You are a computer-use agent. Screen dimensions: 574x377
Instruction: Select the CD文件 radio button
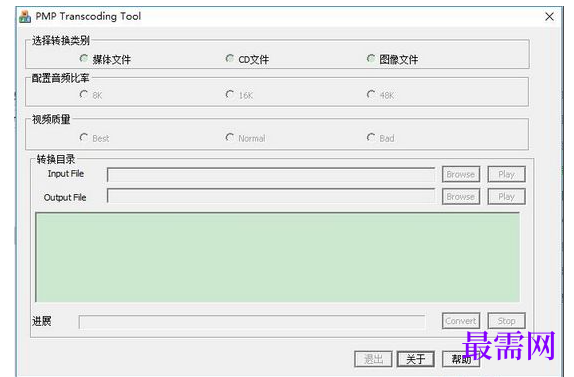pos(230,58)
